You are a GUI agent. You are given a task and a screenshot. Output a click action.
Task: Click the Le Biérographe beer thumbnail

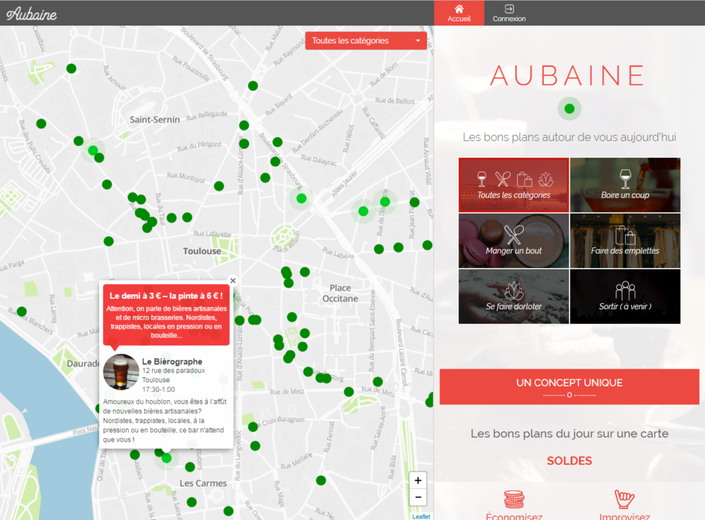pos(121,373)
